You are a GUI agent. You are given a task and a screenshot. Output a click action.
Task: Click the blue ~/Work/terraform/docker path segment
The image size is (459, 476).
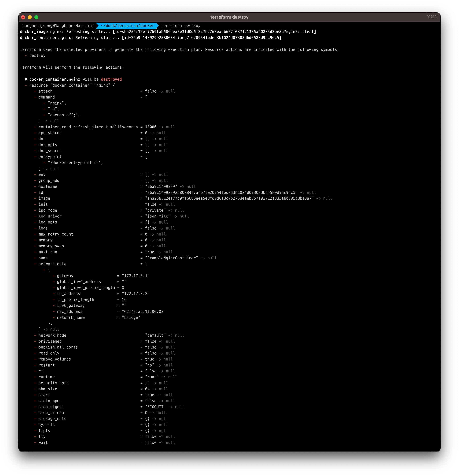[127, 26]
